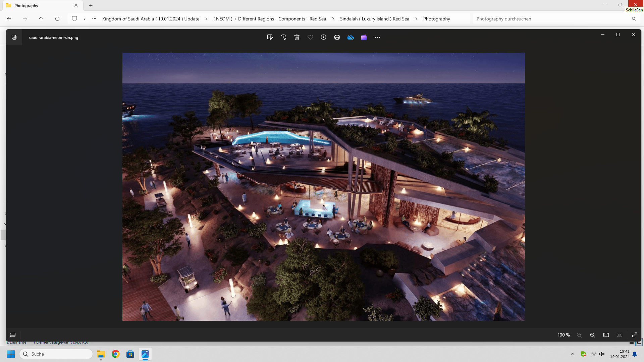Refresh the File Explorer folder view

point(57,19)
